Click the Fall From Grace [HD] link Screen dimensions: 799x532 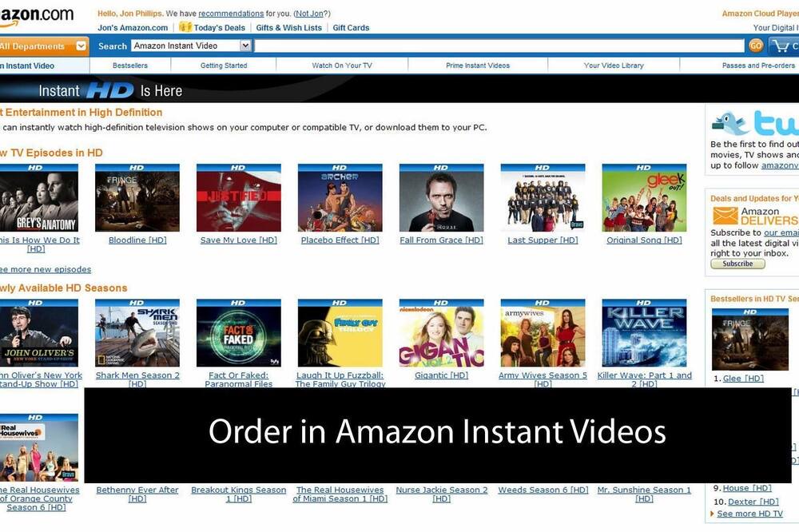pyautogui.click(x=441, y=240)
